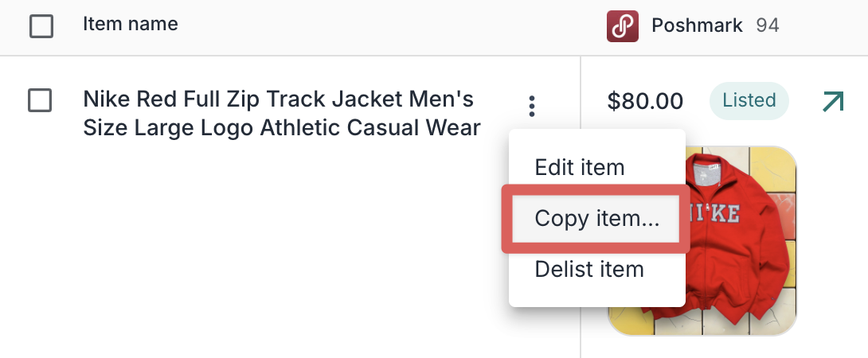Choose Edit item from the menu
The image size is (868, 358).
[579, 168]
